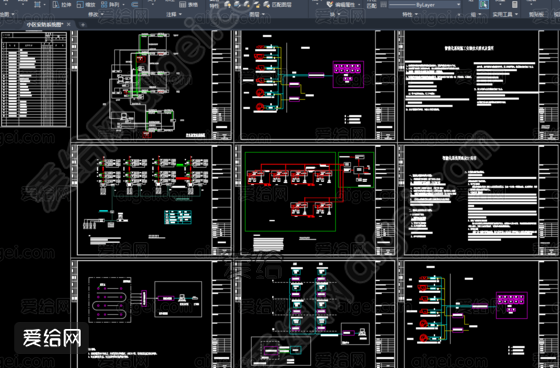Image resolution: width=560 pixels, height=368 pixels.
Task: Click the 表格 (Table) tool icon
Action: (182, 5)
